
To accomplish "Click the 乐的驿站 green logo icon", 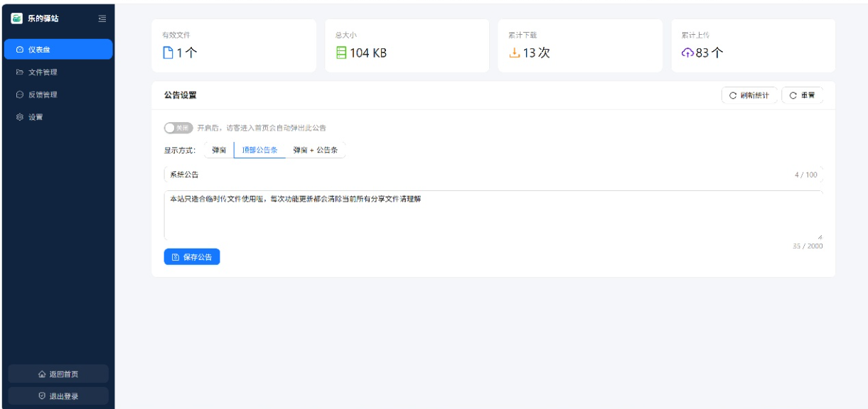I will (17, 18).
